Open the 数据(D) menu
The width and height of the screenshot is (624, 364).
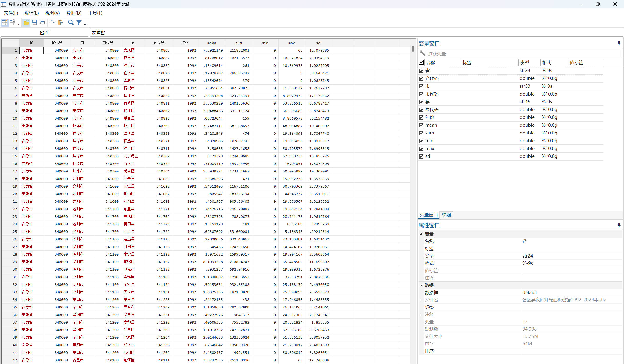pyautogui.click(x=74, y=13)
